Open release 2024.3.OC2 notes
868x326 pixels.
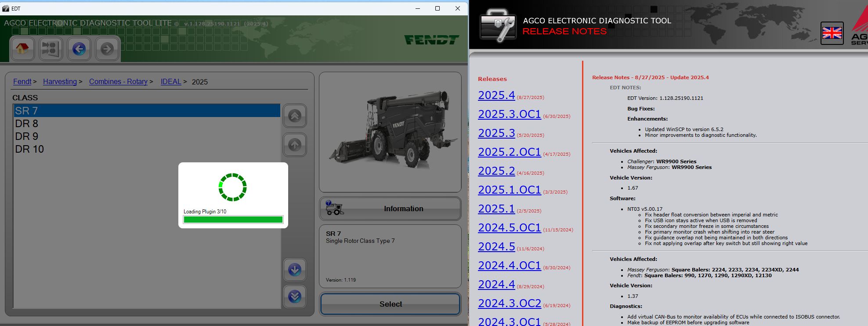[510, 304]
